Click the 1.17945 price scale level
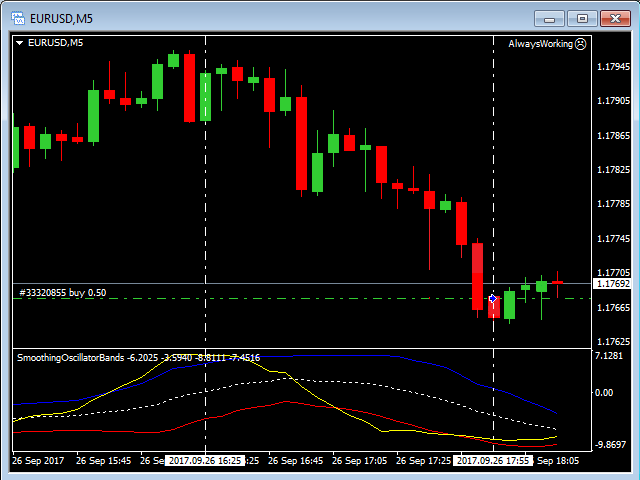640x480 pixels. point(612,68)
